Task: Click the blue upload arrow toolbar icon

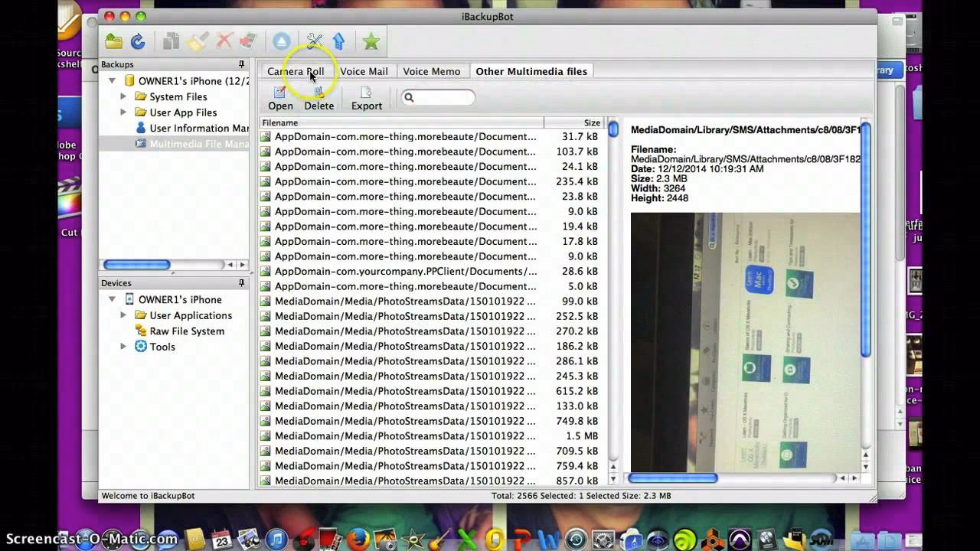Action: coord(339,41)
